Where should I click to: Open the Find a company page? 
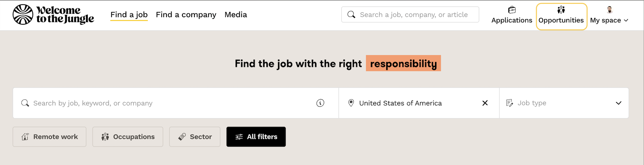186,15
